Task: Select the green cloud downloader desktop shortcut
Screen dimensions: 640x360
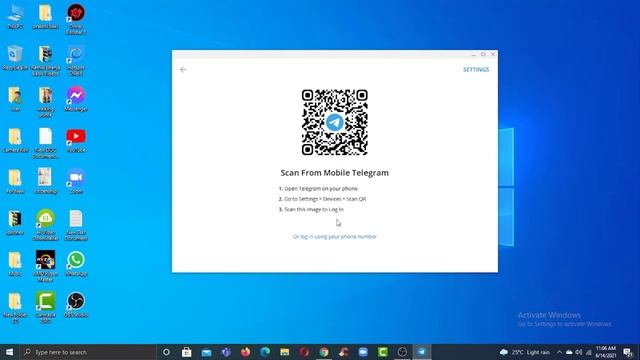Action: click(45, 225)
